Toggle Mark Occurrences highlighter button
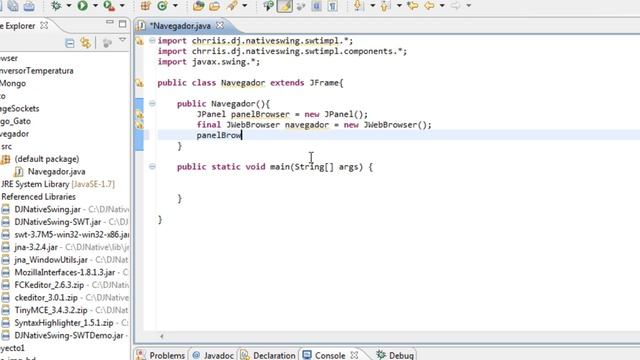Image resolution: width=640 pixels, height=360 pixels. click(285, 6)
